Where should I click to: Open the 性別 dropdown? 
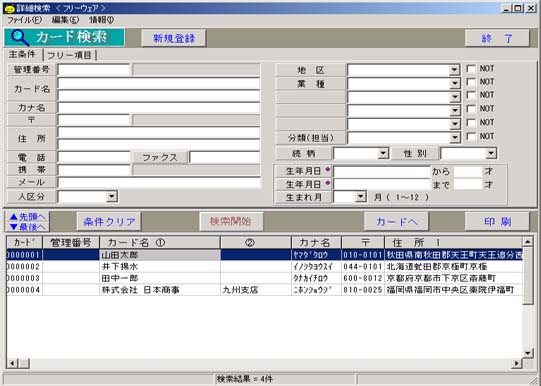tap(491, 153)
